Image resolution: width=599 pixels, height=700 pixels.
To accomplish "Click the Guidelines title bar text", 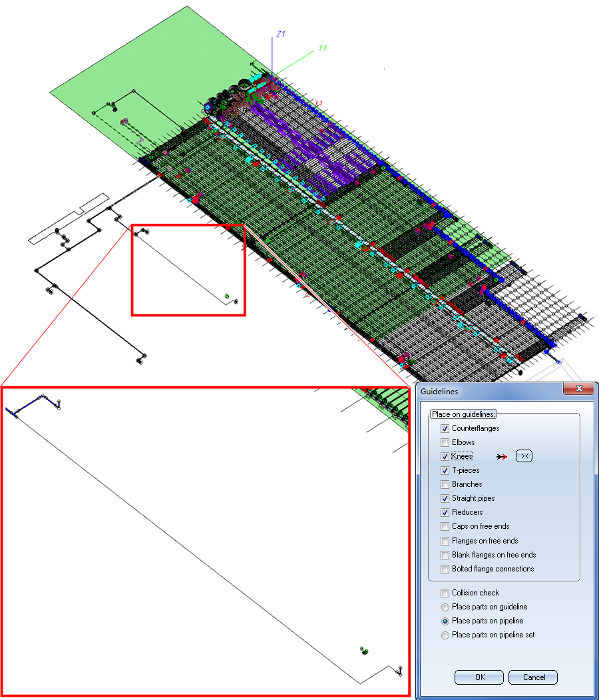I will 439,392.
